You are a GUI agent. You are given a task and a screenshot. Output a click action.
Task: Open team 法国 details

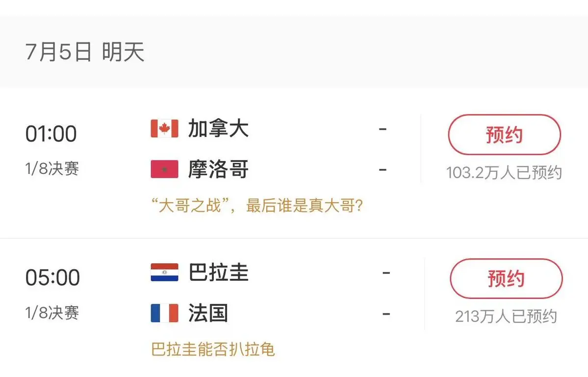tap(208, 313)
